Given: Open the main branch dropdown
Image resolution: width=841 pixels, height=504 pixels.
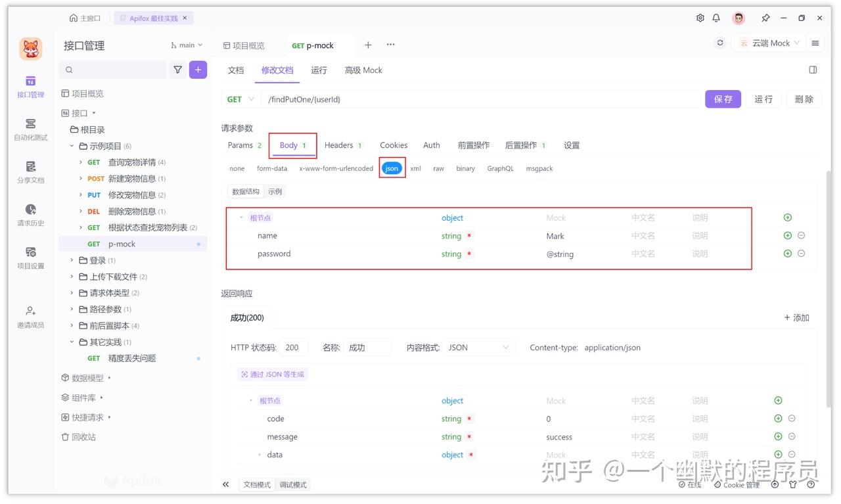Looking at the screenshot, I should coord(187,45).
